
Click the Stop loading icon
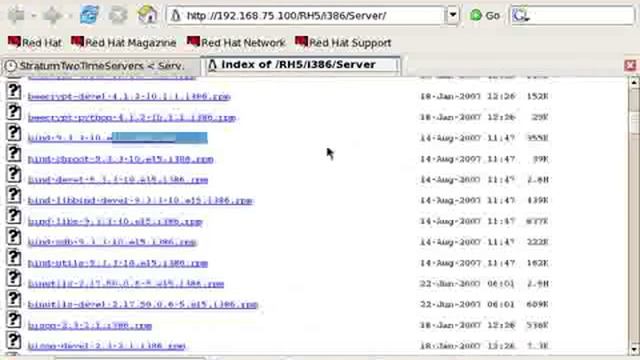pyautogui.click(x=118, y=16)
